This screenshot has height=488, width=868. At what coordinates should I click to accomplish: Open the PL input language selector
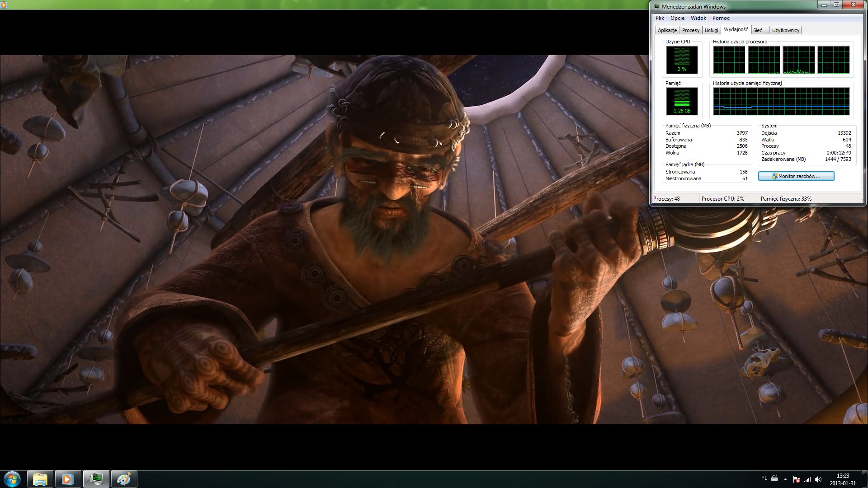(764, 478)
